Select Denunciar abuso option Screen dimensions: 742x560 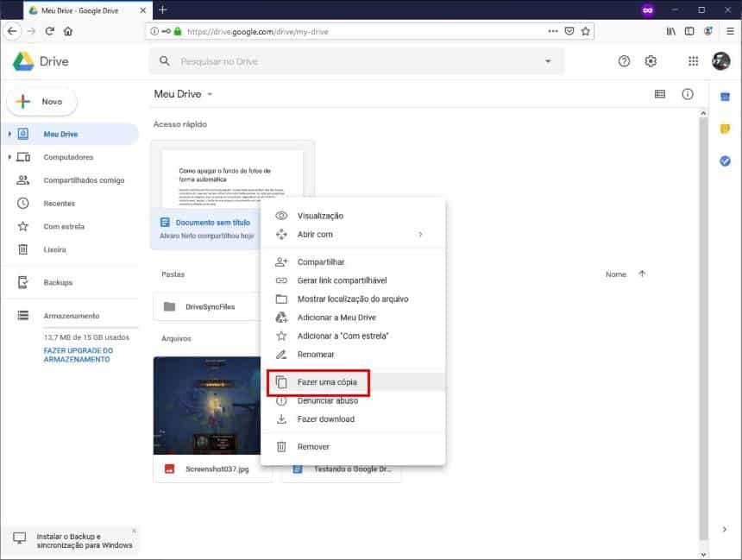(x=353, y=400)
